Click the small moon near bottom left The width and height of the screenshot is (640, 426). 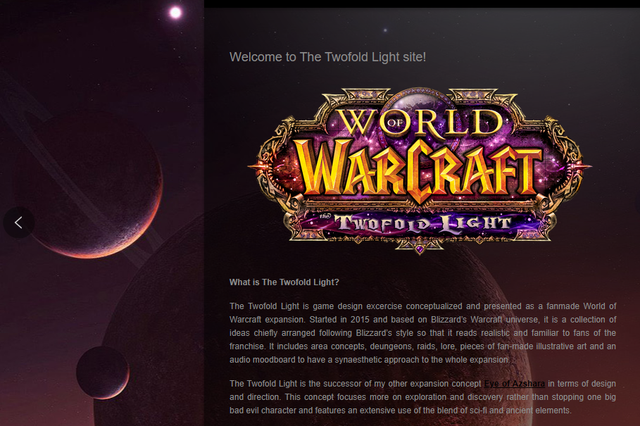point(103,373)
